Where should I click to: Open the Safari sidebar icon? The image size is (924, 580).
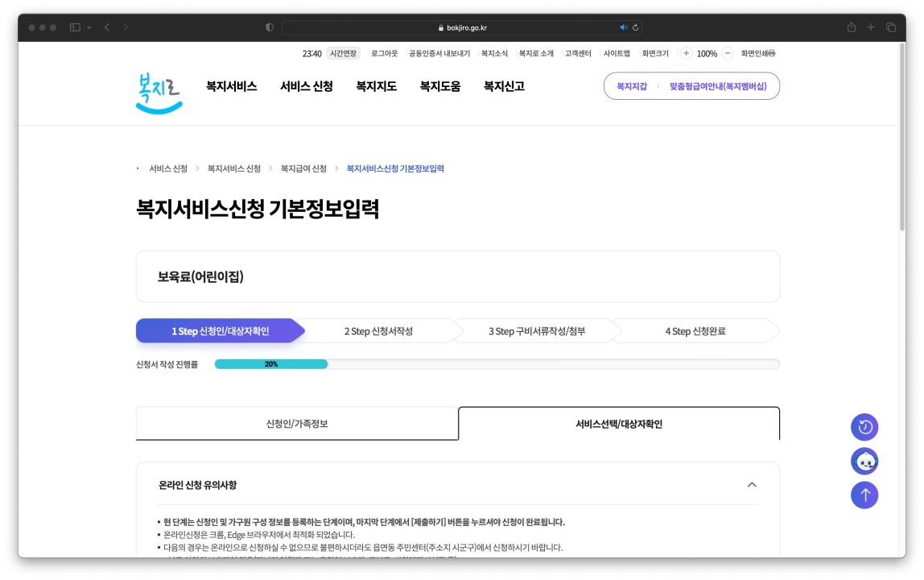click(71, 27)
